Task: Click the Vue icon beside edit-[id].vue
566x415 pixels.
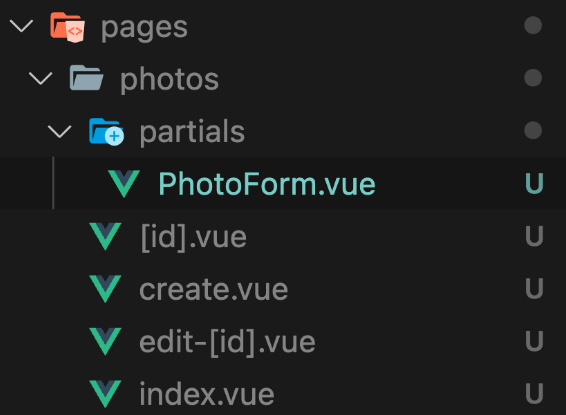Action: click(105, 341)
